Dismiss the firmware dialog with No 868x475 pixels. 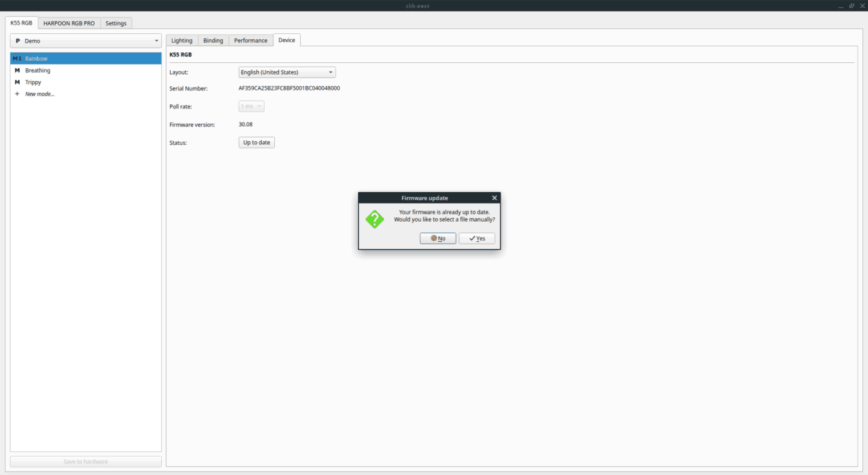click(438, 238)
